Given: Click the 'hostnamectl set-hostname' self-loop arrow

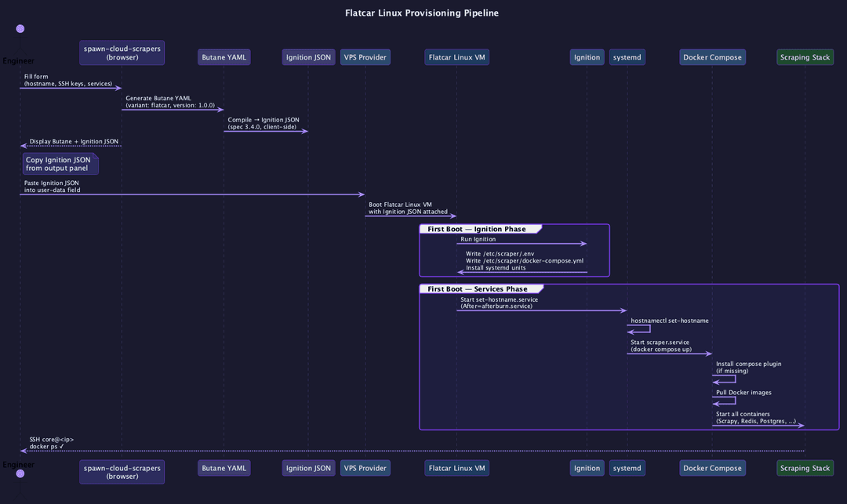Looking at the screenshot, I should pos(639,328).
